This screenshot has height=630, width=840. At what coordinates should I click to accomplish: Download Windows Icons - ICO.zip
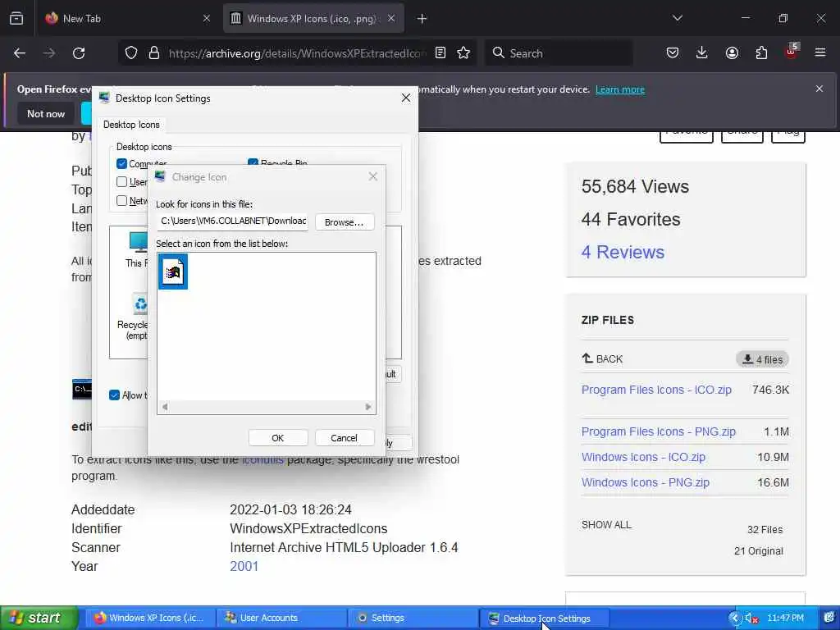point(643,457)
